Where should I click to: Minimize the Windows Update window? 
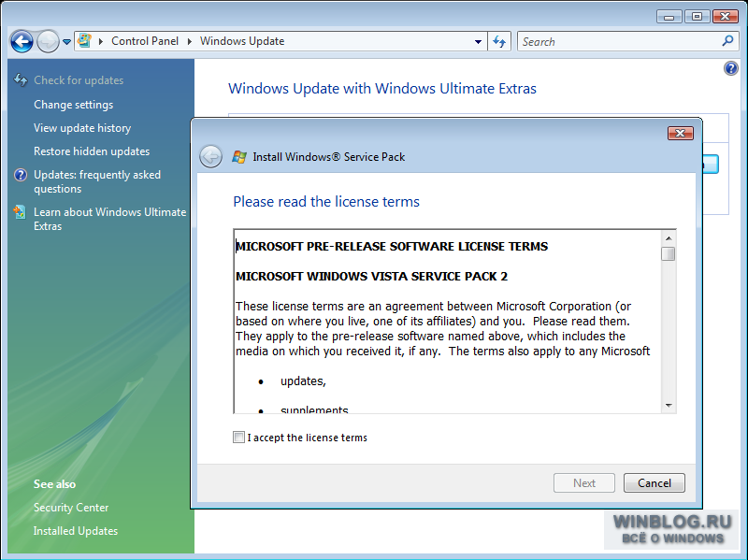(x=669, y=17)
